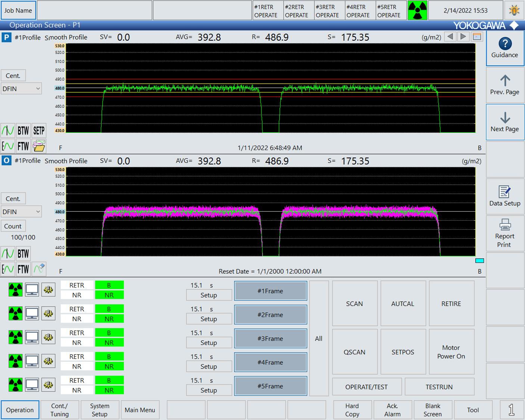Click the radiation status icon in top bar
Image resolution: width=525 pixels, height=420 pixels.
(417, 10)
